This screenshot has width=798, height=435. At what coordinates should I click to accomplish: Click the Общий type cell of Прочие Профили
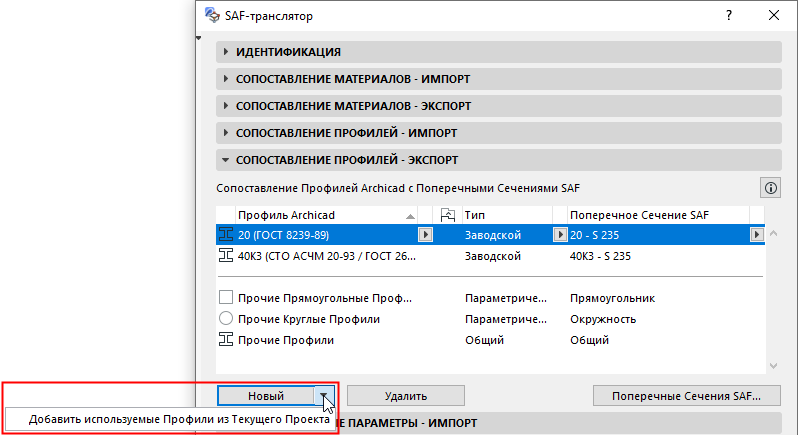484,340
